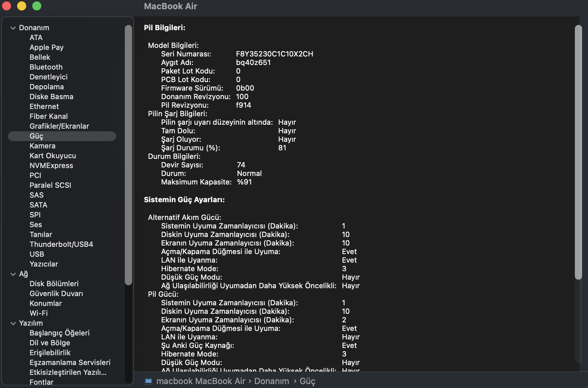Viewport: 588px width, 388px height.
Task: Click the green zoom window button
Action: (x=37, y=6)
